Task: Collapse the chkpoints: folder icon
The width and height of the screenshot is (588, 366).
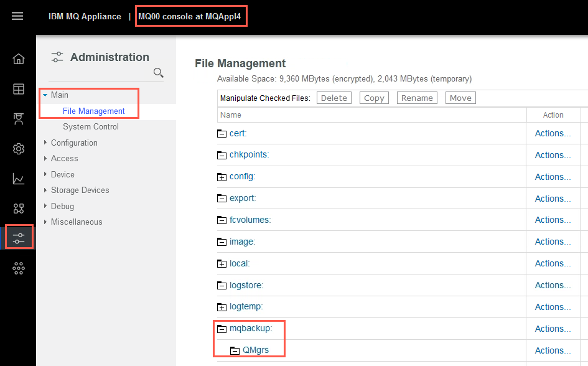Action: point(222,155)
